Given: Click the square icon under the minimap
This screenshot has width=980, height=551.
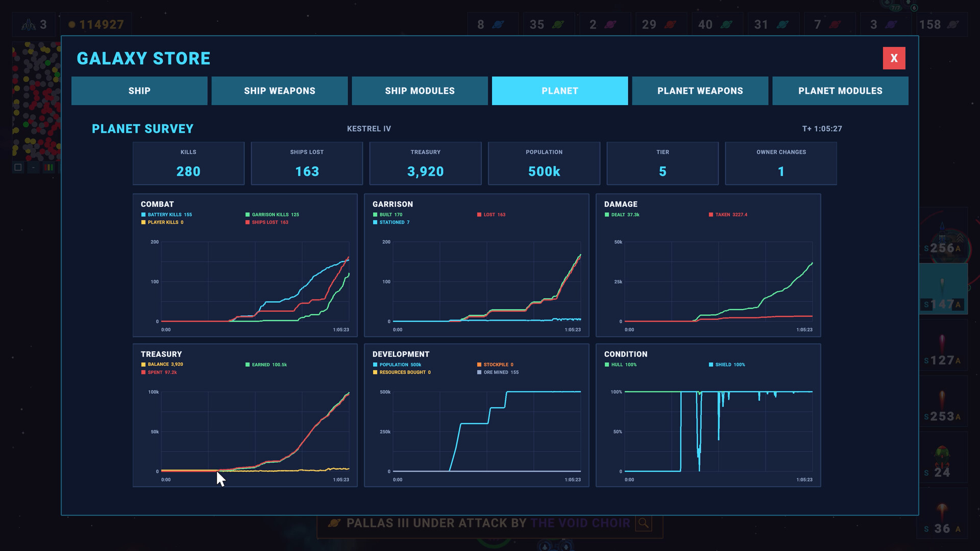Looking at the screenshot, I should pyautogui.click(x=18, y=167).
